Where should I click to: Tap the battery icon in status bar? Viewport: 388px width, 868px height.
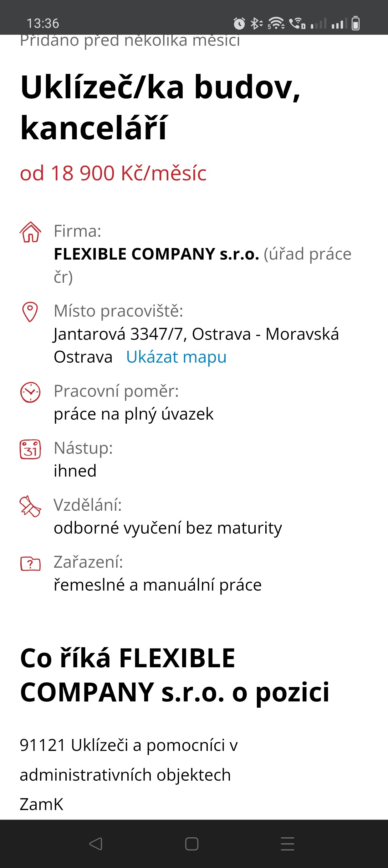356,23
